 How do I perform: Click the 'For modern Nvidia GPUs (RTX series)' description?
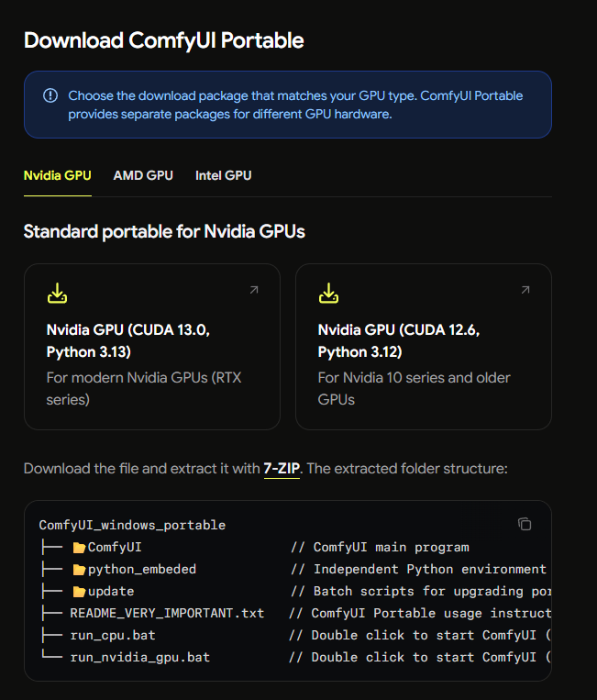tap(144, 388)
